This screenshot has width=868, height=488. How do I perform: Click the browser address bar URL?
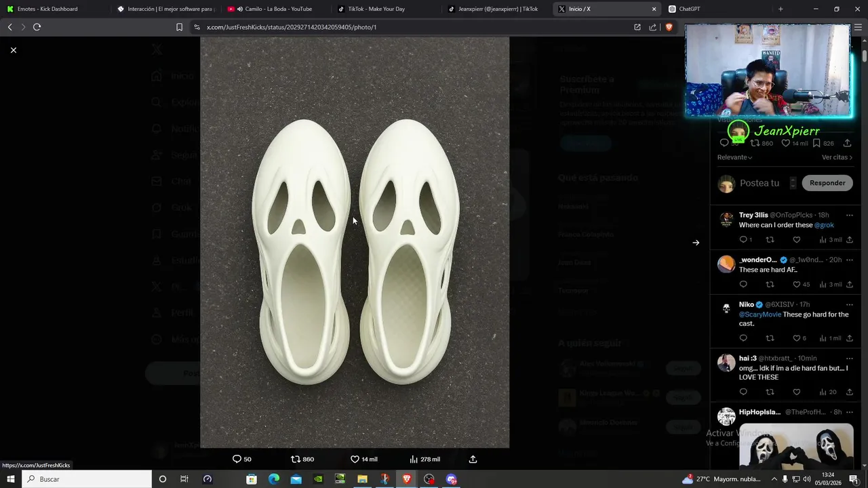point(292,27)
